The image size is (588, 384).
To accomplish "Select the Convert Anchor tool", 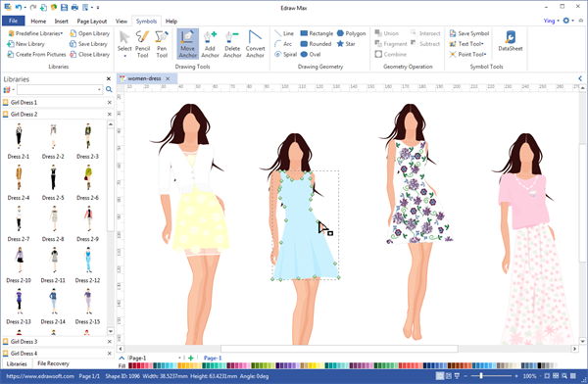I will point(255,44).
